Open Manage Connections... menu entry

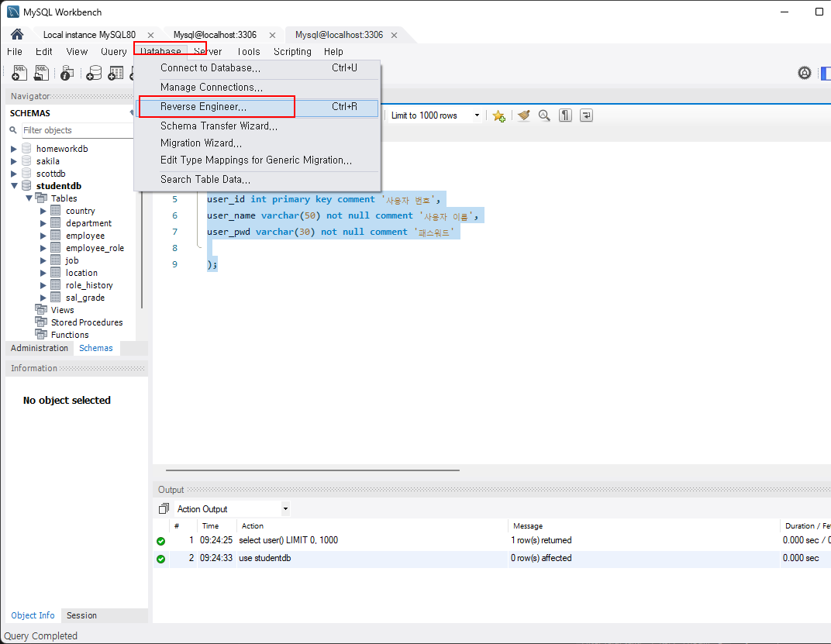click(257, 87)
